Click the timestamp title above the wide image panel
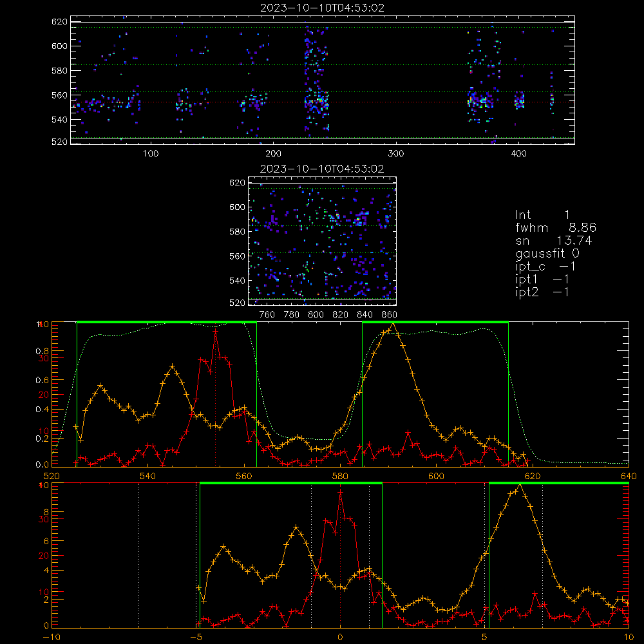 tap(322, 8)
